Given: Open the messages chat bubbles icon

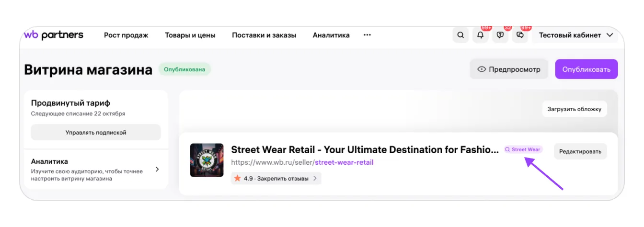Looking at the screenshot, I should 520,35.
